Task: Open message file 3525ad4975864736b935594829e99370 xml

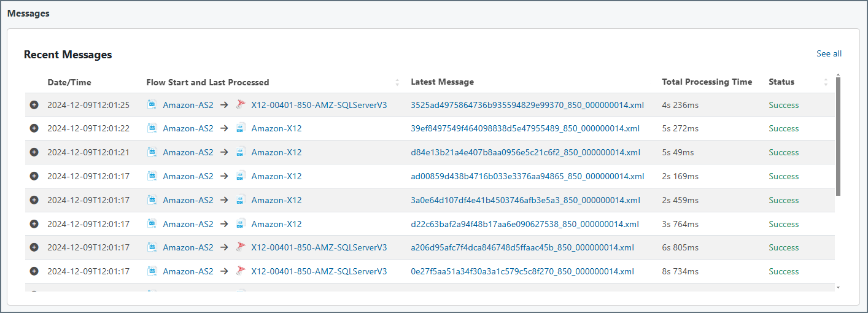Action: pyautogui.click(x=527, y=105)
